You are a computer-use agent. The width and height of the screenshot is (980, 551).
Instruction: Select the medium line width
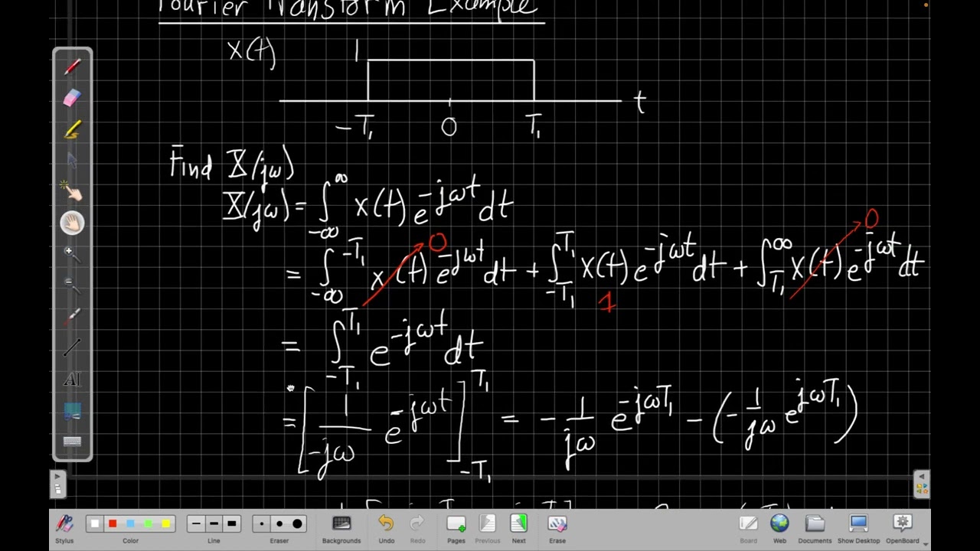(x=214, y=523)
